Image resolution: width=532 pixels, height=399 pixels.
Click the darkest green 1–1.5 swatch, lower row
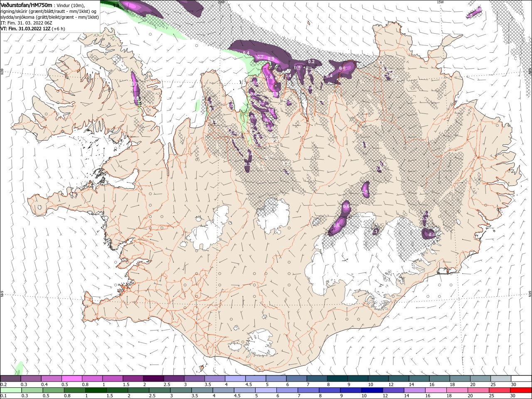pos(96,390)
